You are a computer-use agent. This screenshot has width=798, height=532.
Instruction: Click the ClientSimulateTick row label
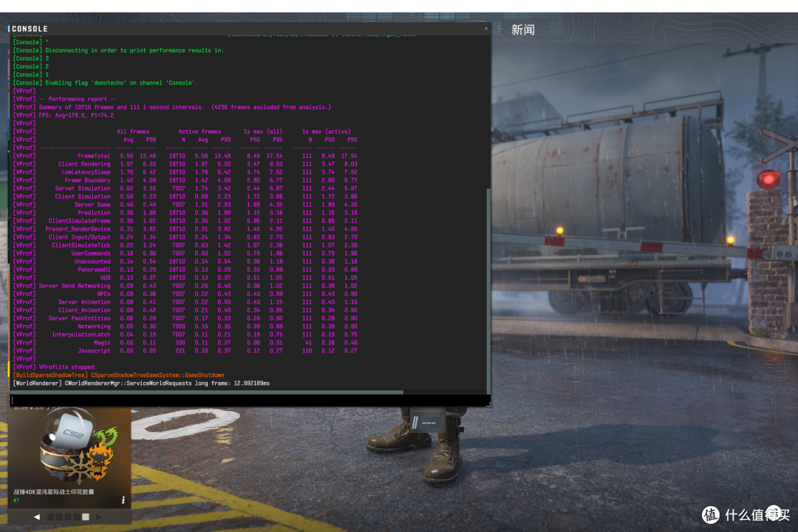[x=81, y=246]
